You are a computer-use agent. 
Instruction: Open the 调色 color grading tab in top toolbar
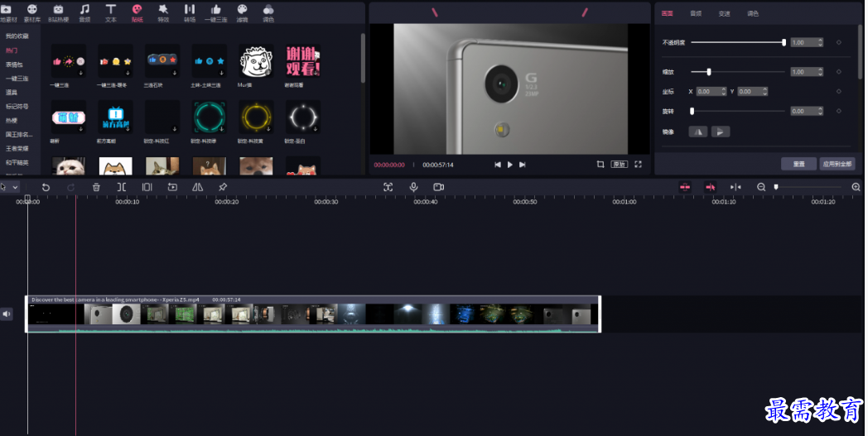pyautogui.click(x=268, y=12)
